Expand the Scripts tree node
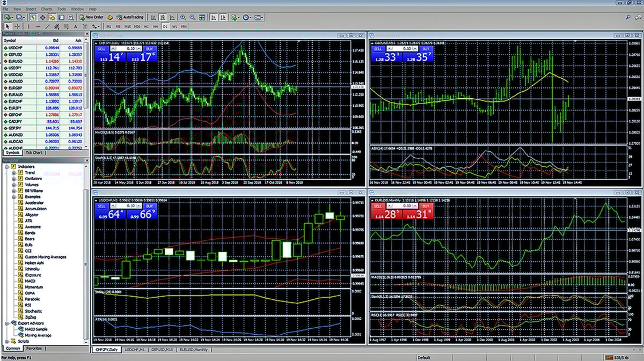 point(6,341)
